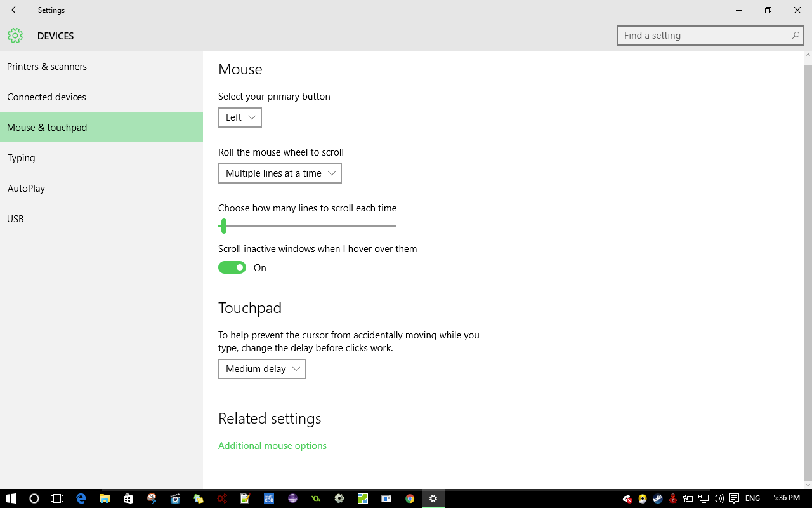
Task: Click the volume speaker tray icon
Action: (x=718, y=498)
